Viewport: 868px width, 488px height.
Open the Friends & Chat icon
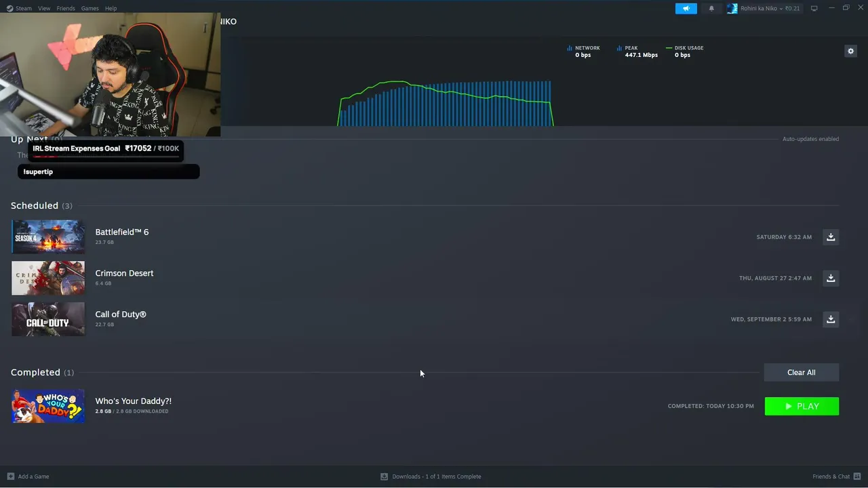[857, 476]
